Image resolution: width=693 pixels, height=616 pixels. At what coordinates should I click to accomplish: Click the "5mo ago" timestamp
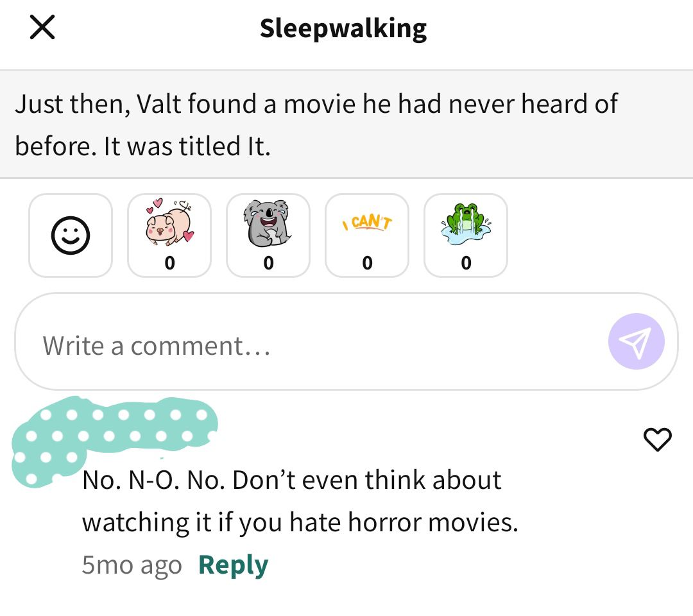point(132,565)
